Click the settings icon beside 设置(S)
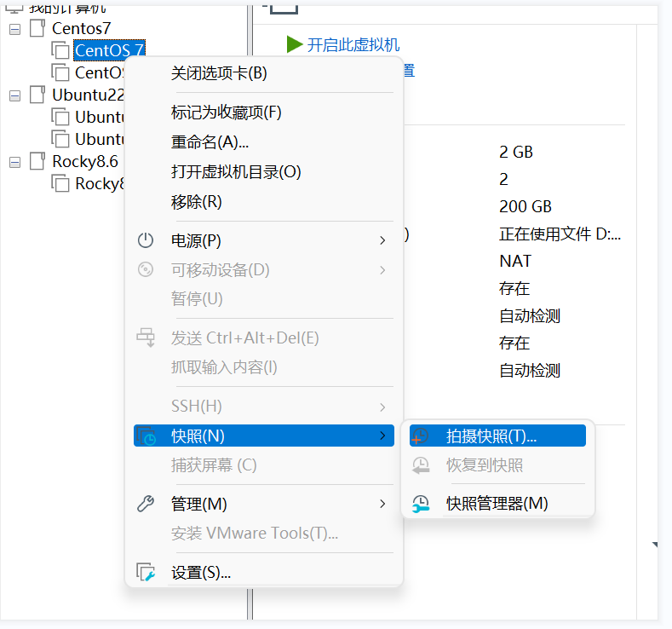 [x=146, y=572]
